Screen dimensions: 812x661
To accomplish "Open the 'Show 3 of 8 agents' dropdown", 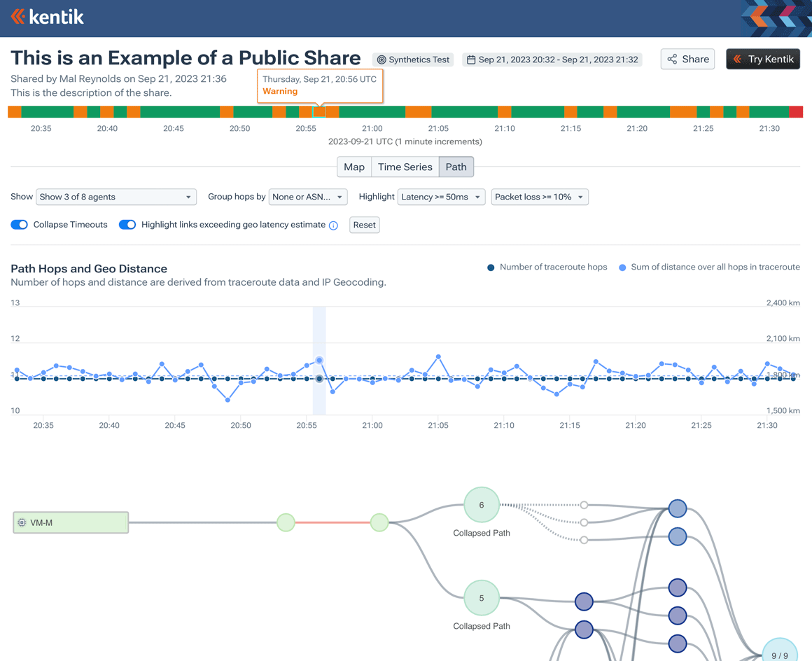I will [115, 197].
